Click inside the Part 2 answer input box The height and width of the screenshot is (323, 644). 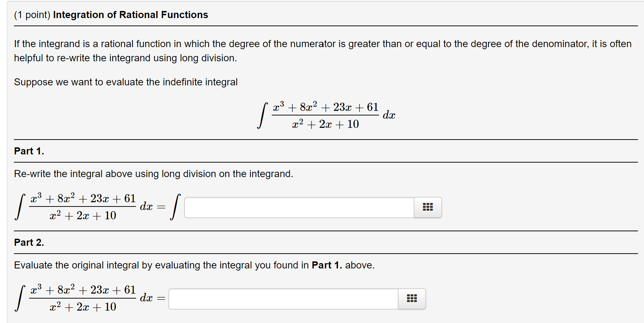(283, 299)
